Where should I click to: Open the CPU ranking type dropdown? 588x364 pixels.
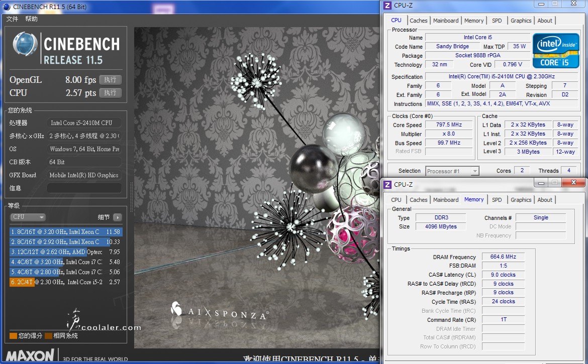[28, 217]
